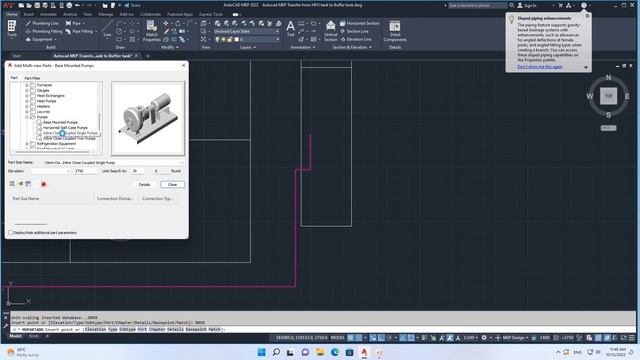Click the TOP face of ViewCube
Viewport: 640px width, 360px height.
pos(608,96)
